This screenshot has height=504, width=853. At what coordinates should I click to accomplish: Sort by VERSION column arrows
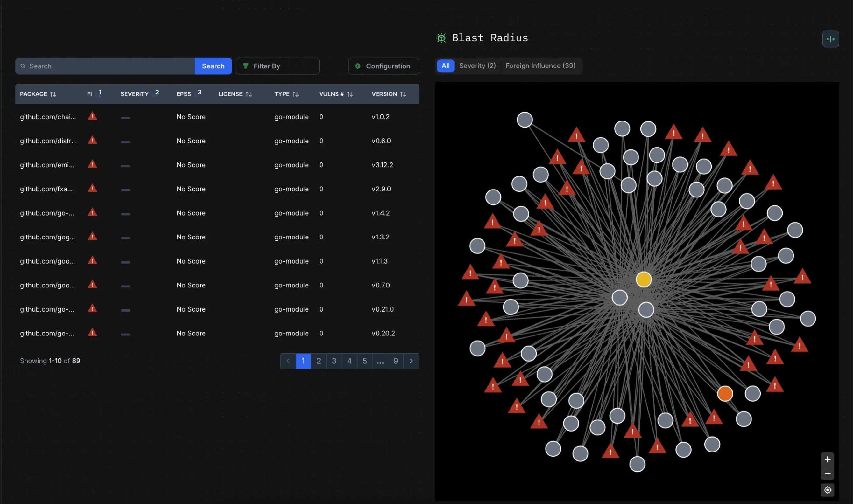click(x=403, y=94)
